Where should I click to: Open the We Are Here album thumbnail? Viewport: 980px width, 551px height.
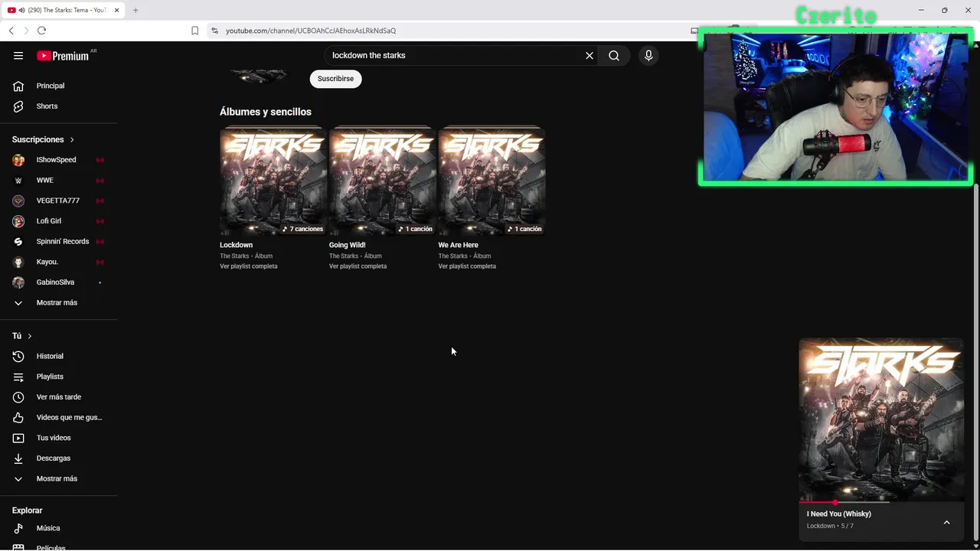coord(492,181)
